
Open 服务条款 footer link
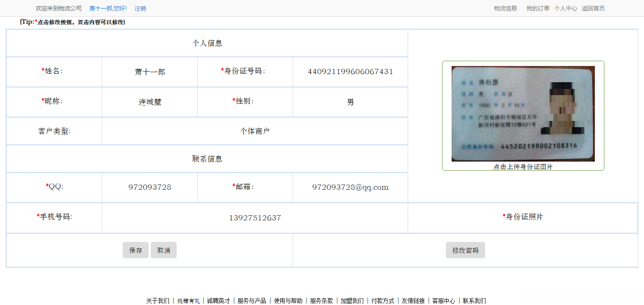pyautogui.click(x=322, y=301)
